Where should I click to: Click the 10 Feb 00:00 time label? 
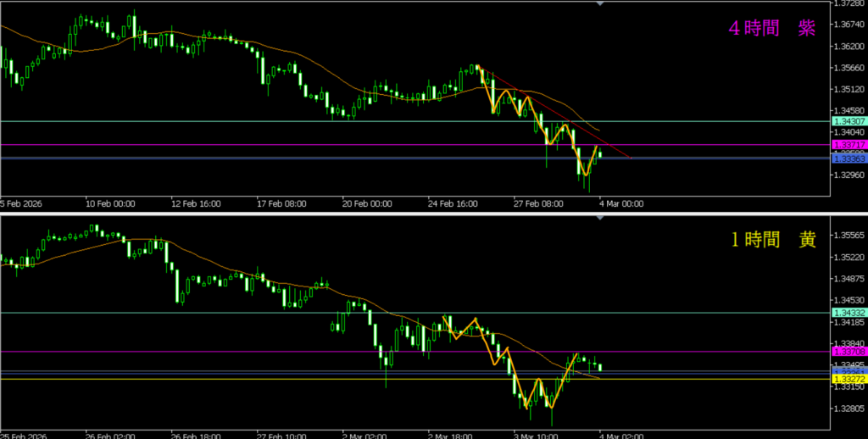pos(110,203)
